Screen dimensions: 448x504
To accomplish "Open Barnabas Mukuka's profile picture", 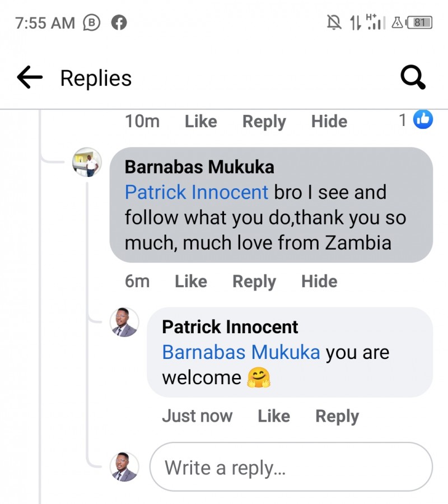I will click(87, 162).
